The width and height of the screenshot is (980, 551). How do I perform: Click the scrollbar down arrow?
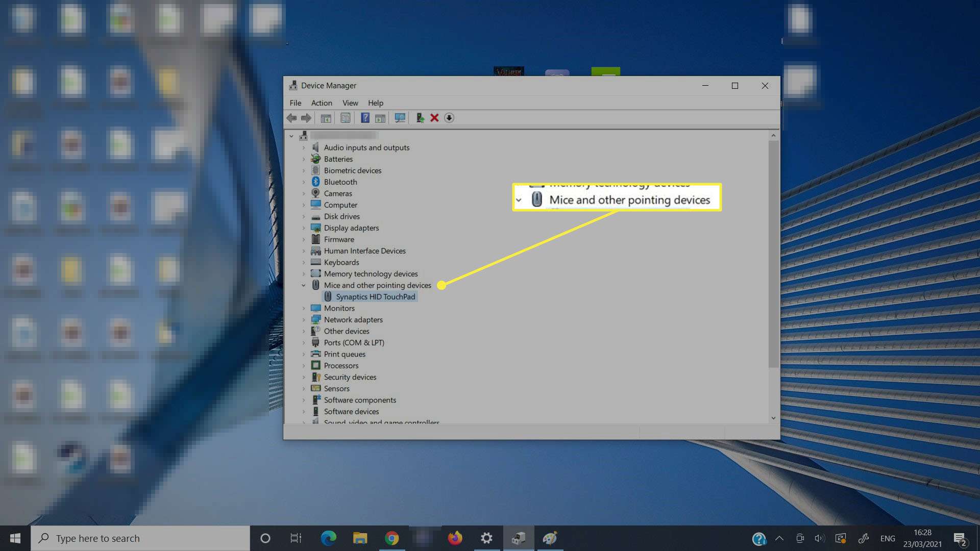point(774,417)
